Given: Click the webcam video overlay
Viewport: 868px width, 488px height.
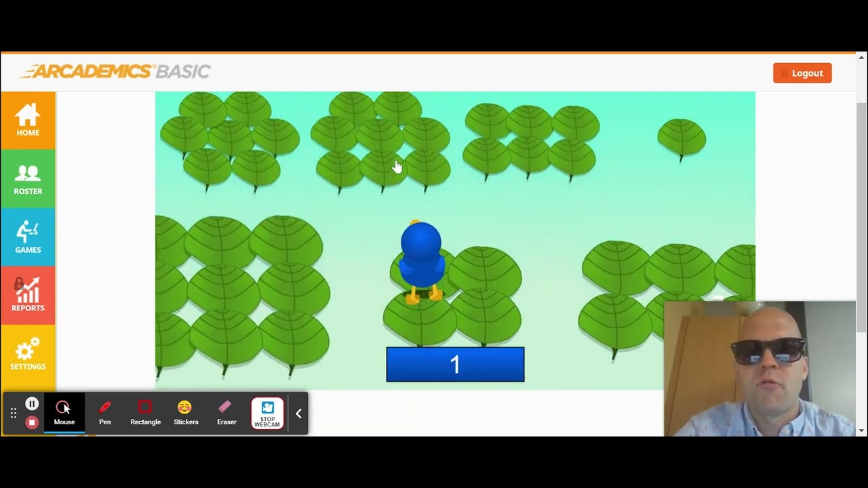Looking at the screenshot, I should coord(759,369).
